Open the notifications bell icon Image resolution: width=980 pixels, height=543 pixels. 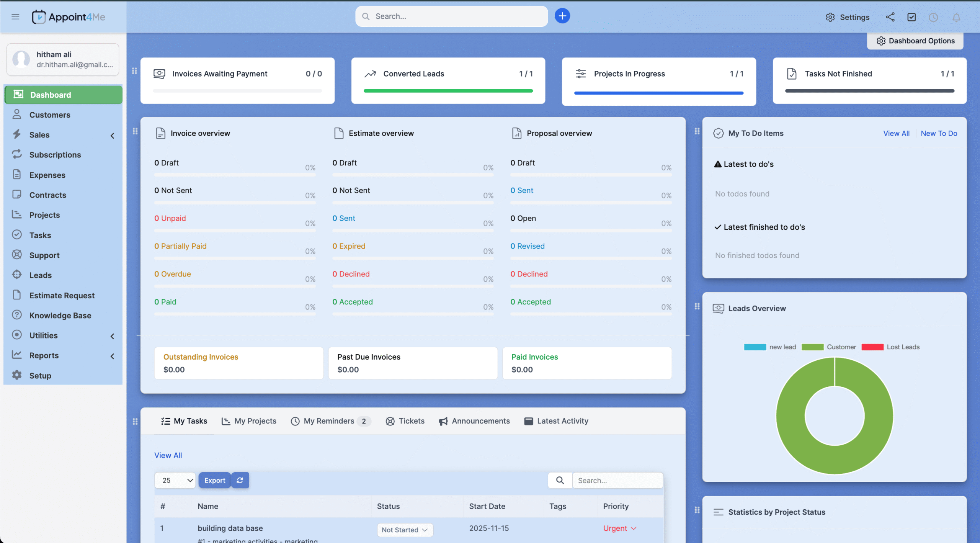coord(956,17)
